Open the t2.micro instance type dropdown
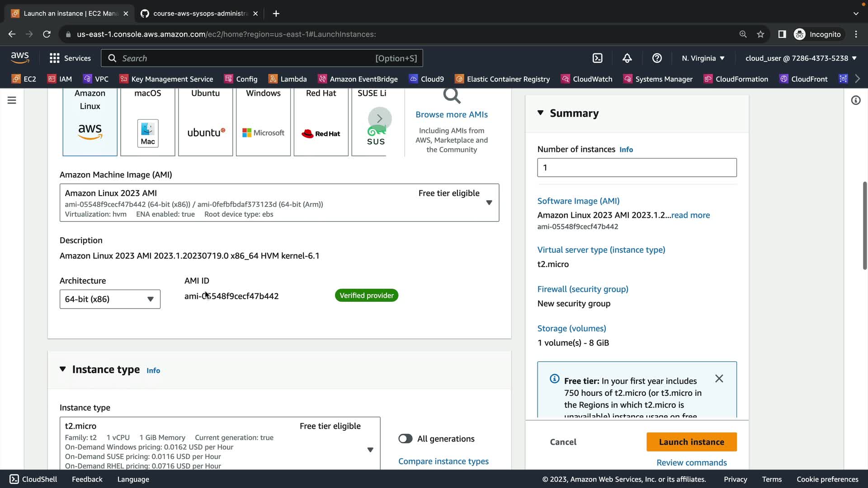 pyautogui.click(x=370, y=450)
